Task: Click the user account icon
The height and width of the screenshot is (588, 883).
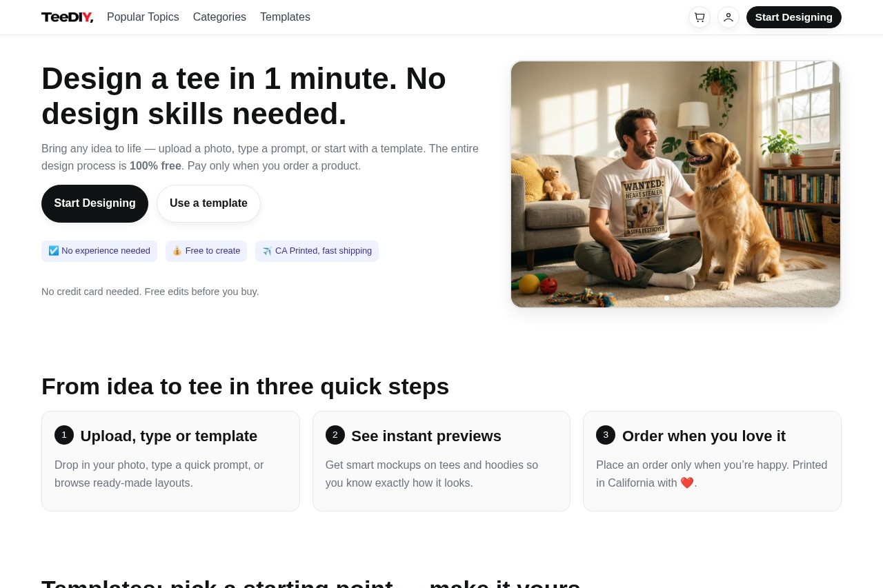Action: pyautogui.click(x=728, y=17)
